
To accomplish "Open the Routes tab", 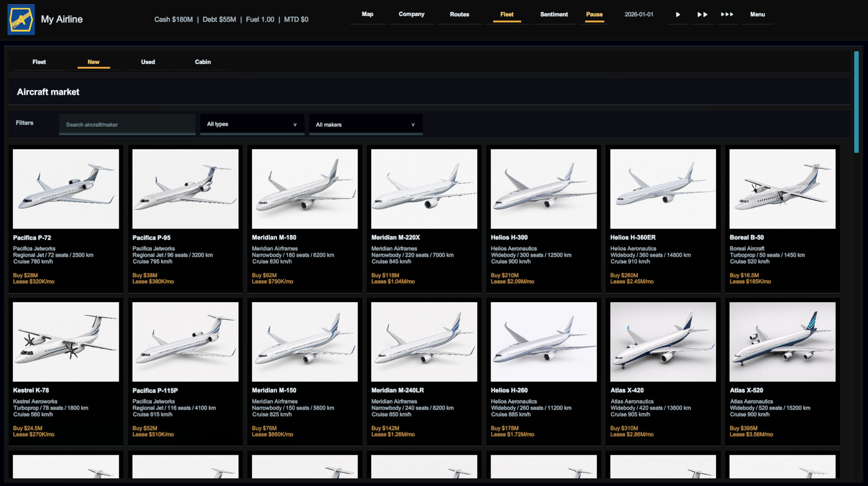I will click(x=459, y=14).
